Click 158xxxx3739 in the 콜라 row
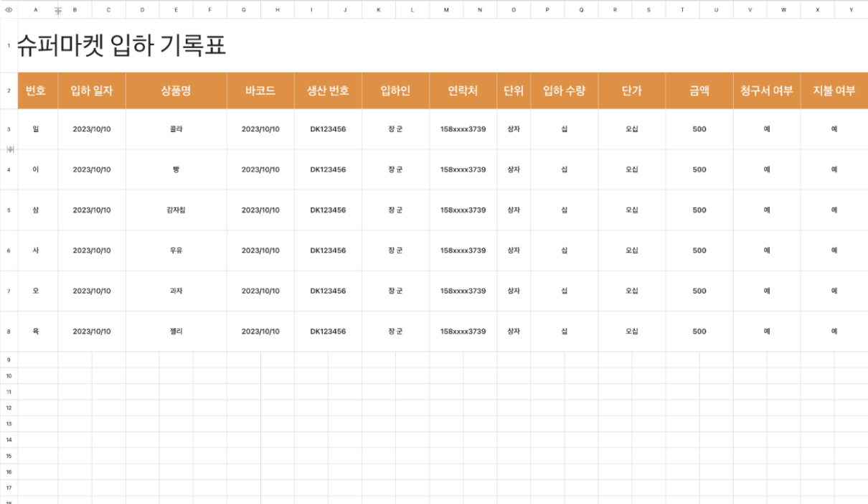 [463, 129]
